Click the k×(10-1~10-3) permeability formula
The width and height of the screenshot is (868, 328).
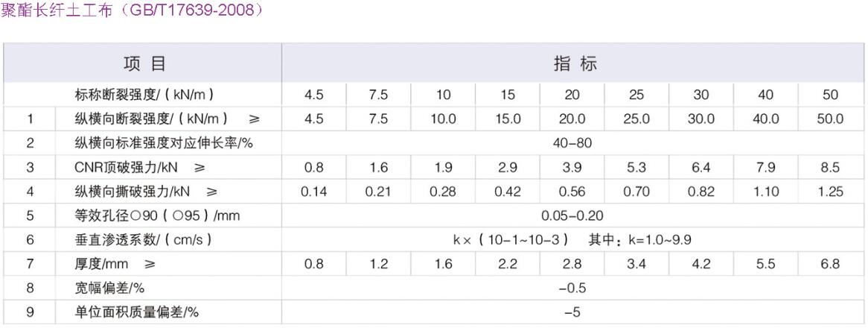tap(511, 240)
